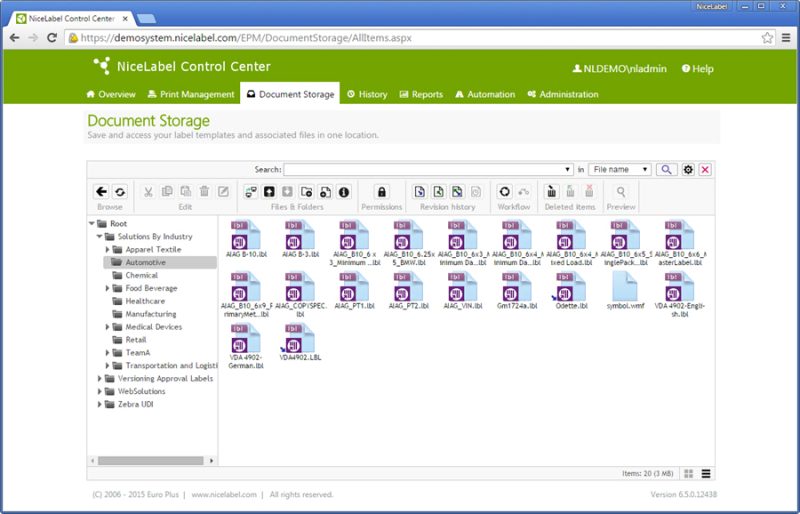Expand the TeamA folder
This screenshot has width=800, height=514.
click(107, 353)
